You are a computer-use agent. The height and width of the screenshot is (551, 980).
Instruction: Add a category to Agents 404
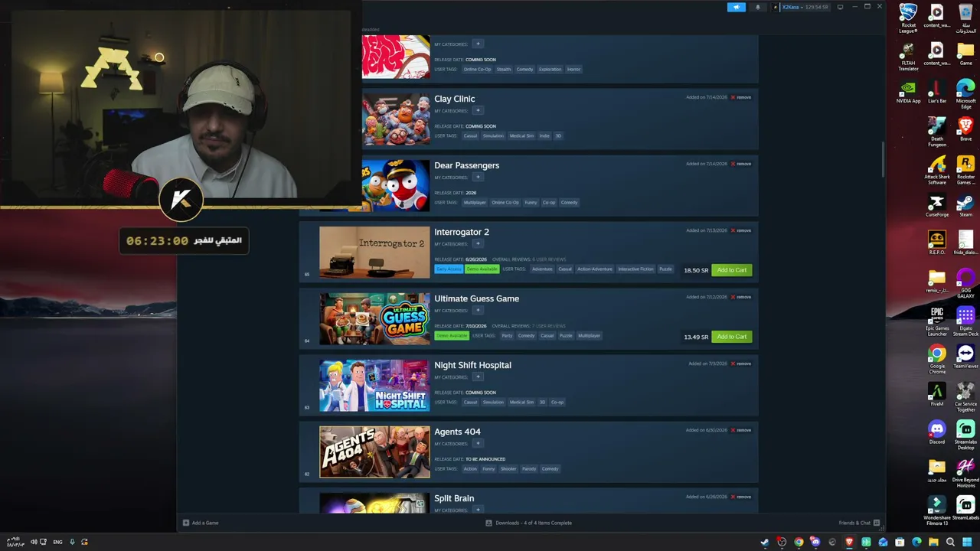click(x=478, y=443)
